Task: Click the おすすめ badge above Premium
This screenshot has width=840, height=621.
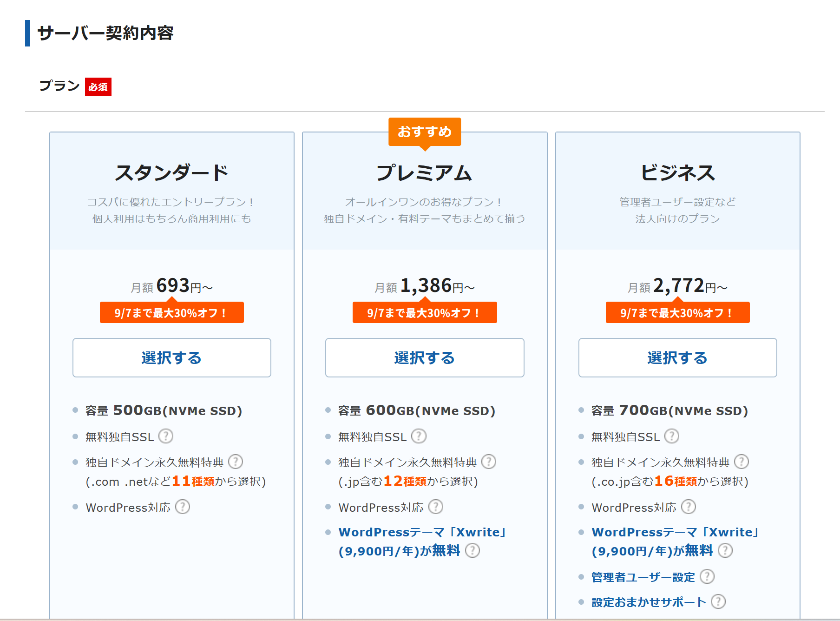Action: coord(425,132)
